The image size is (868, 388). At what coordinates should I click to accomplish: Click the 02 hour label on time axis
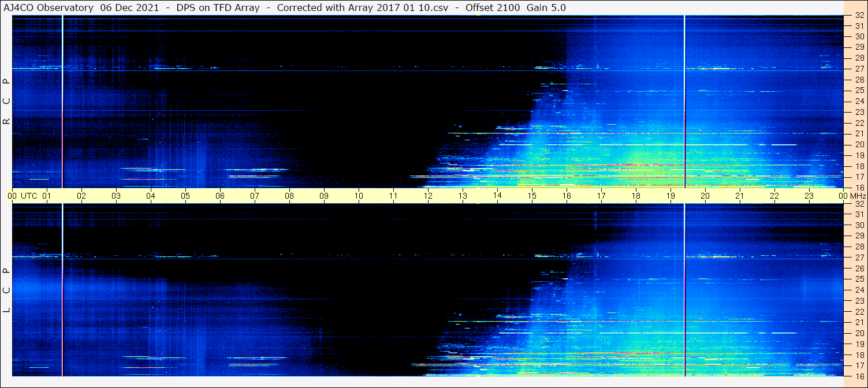coord(81,196)
